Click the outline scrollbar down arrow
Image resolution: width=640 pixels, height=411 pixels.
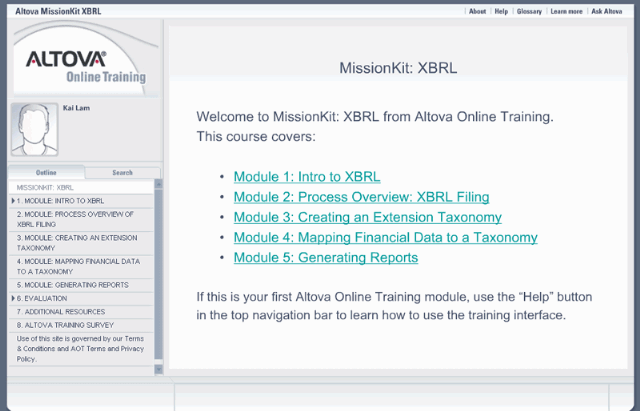[159, 369]
